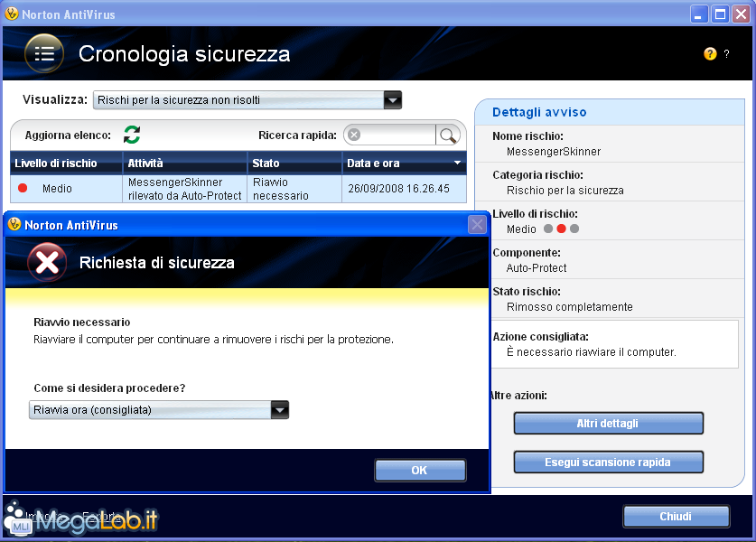
Task: Click the magnifying glass search icon
Action: tap(447, 135)
